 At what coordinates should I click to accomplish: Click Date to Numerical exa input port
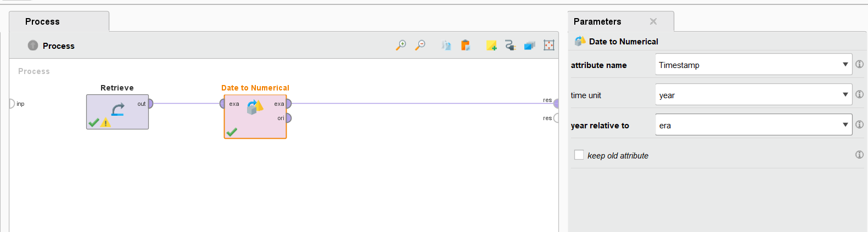[x=222, y=103]
